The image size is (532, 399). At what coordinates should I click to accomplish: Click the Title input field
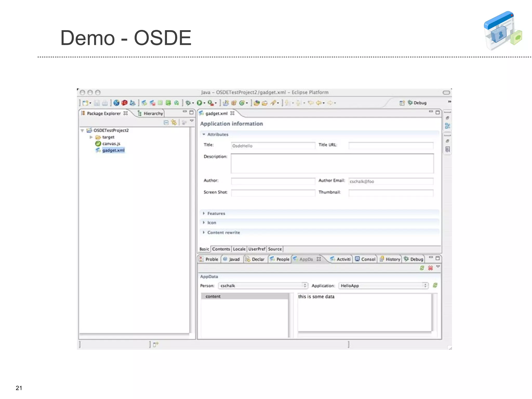click(273, 146)
